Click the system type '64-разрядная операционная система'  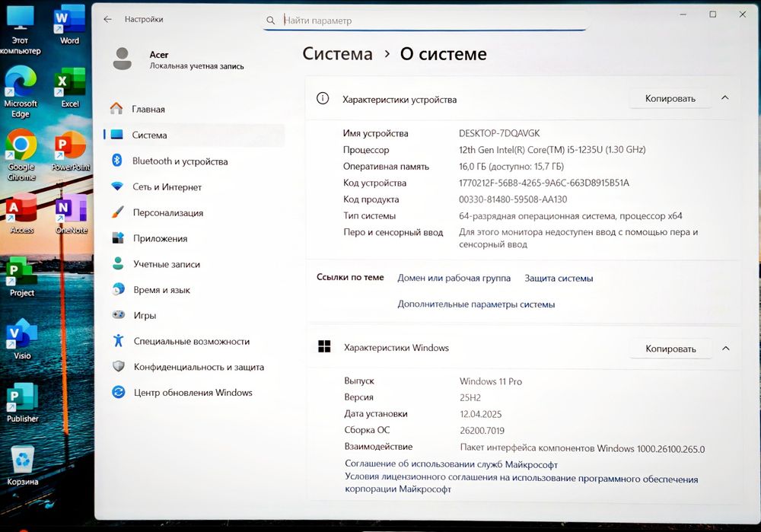coord(537,215)
